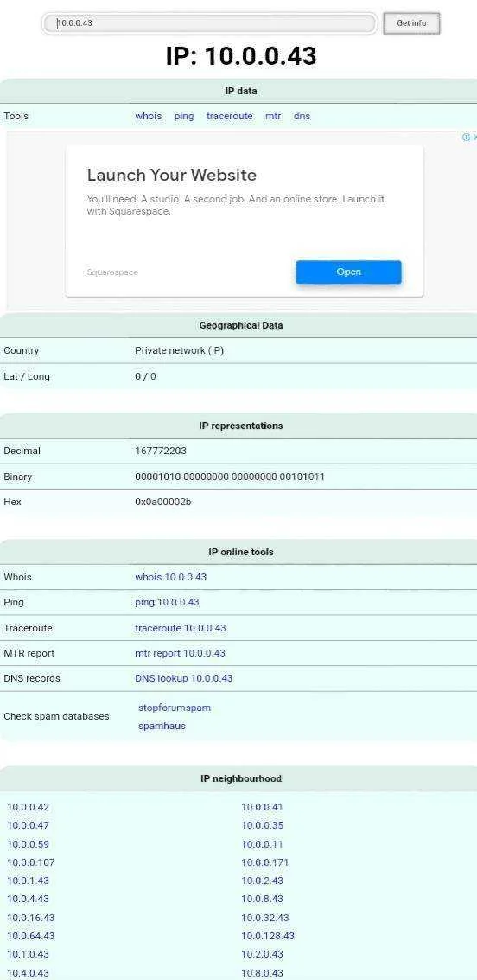Click the Check spam databases row label
The image size is (477, 980).
(x=56, y=716)
